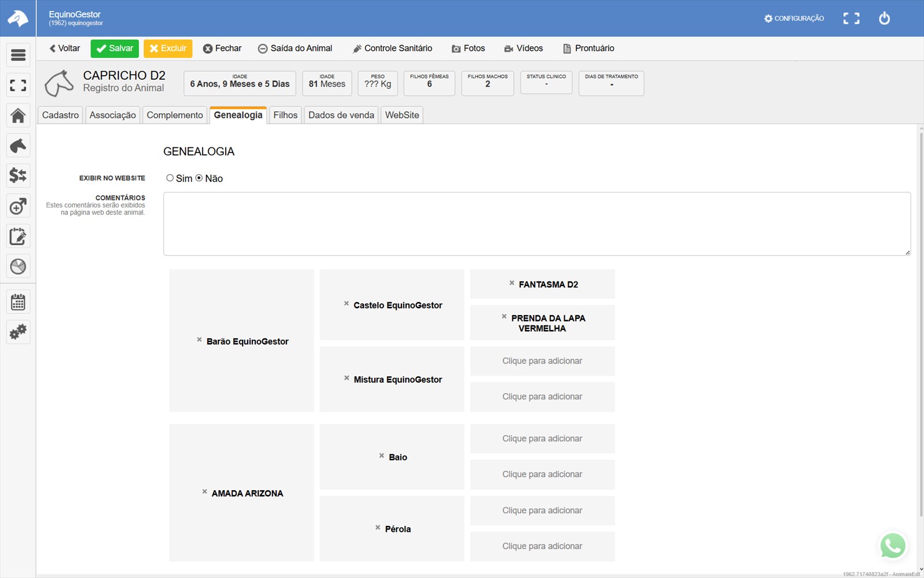924x578 pixels.
Task: Select the Não radio button
Action: pos(199,178)
